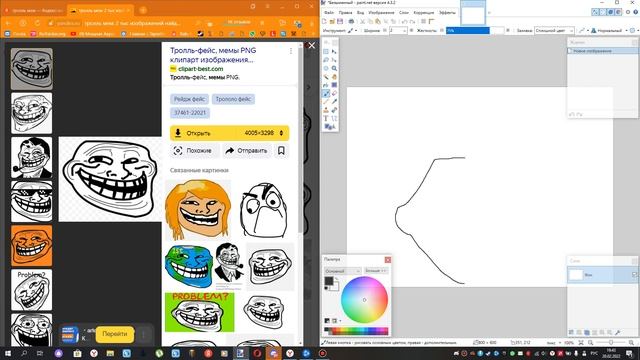Screen dimensions: 640x360
Task: Select the Recolor tool
Action: (334, 110)
